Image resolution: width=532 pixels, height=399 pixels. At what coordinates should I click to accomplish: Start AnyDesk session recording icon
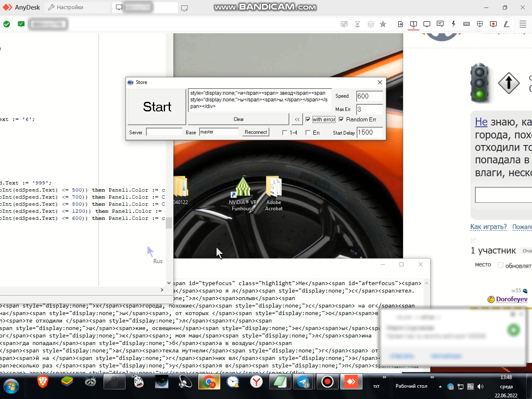coord(493,24)
